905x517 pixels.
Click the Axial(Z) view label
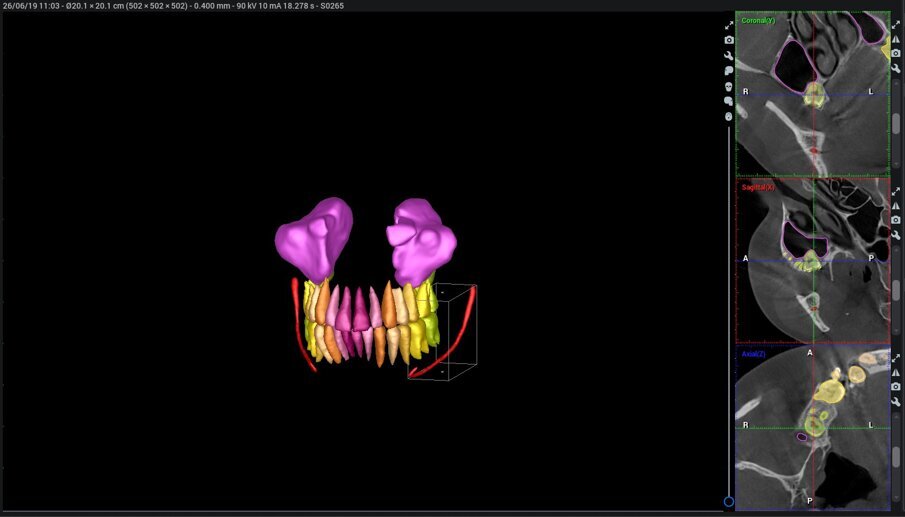(x=753, y=354)
